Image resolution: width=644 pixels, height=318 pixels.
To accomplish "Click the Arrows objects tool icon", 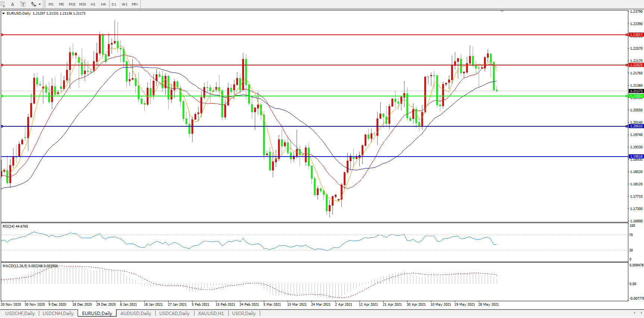I will pos(33,4).
